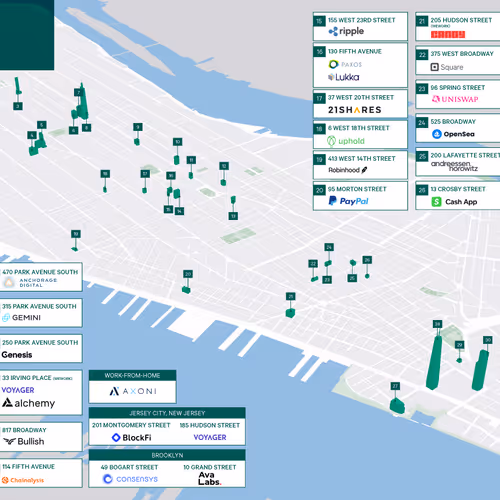Click the 20 marker on the map
This screenshot has height=500, width=500.
click(188, 274)
